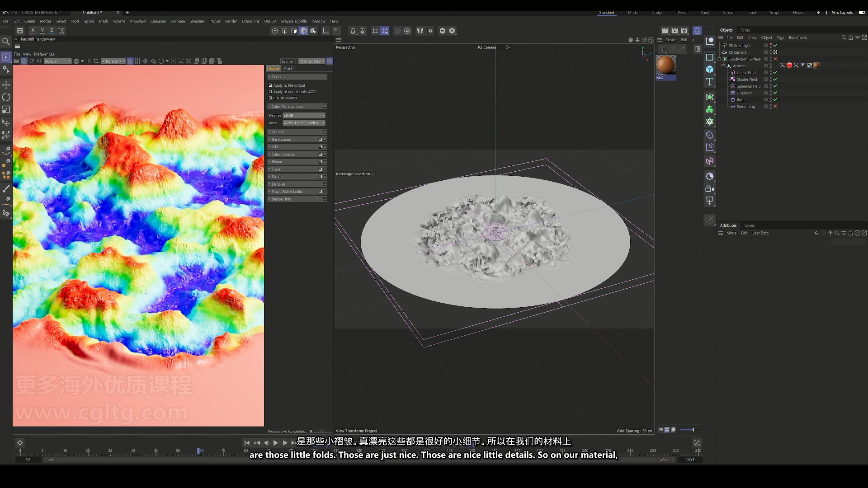Image resolution: width=868 pixels, height=488 pixels.
Task: Open the Render camera dropdown
Action: click(x=113, y=61)
